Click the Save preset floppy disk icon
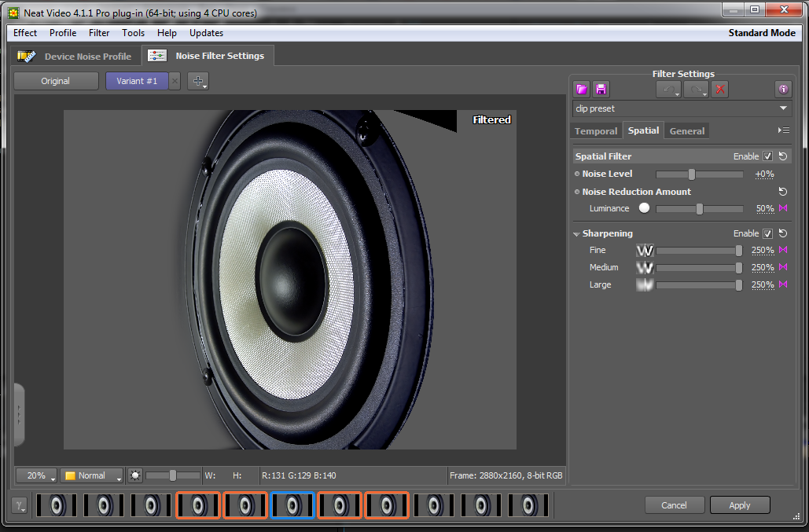This screenshot has height=532, width=809. pyautogui.click(x=601, y=90)
